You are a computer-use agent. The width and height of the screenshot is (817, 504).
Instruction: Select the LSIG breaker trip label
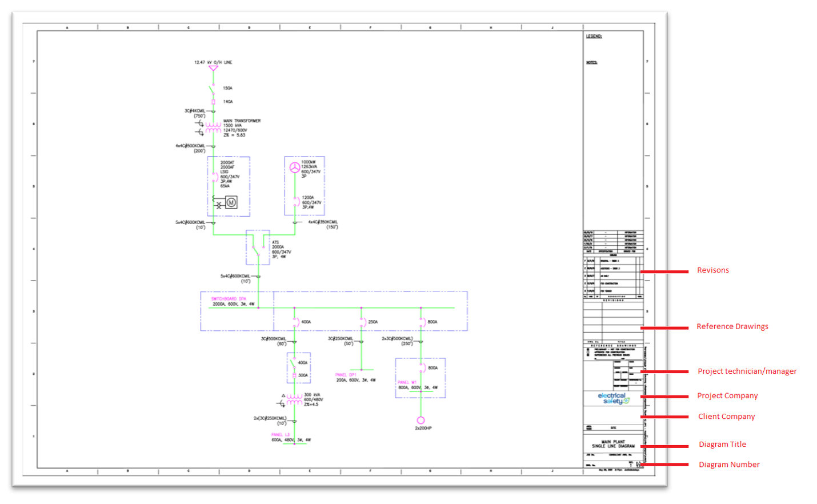225,172
